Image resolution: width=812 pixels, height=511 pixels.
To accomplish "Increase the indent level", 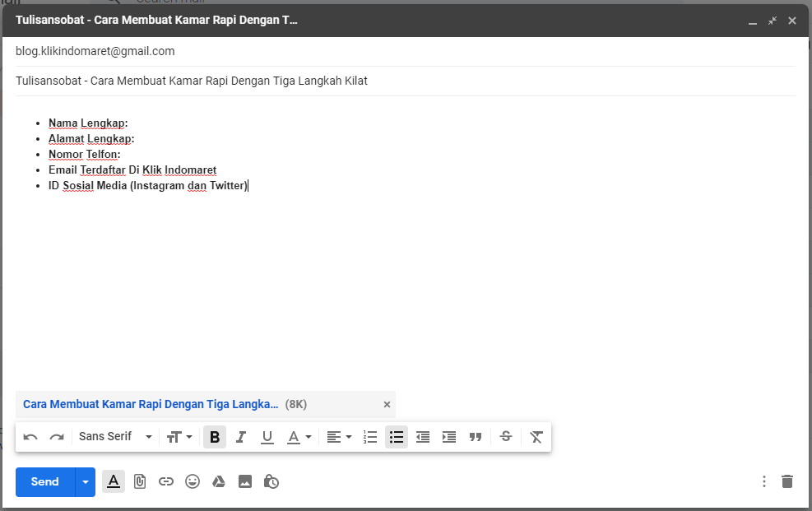I will [x=449, y=437].
